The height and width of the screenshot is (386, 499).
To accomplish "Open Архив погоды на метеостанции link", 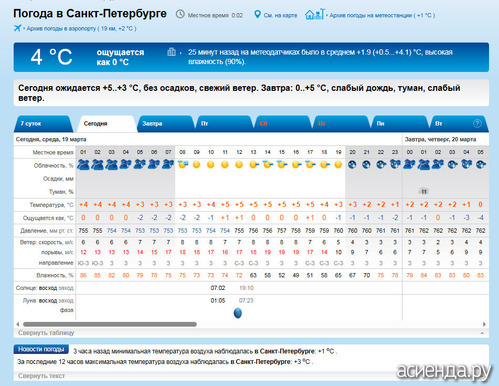I will (x=382, y=15).
